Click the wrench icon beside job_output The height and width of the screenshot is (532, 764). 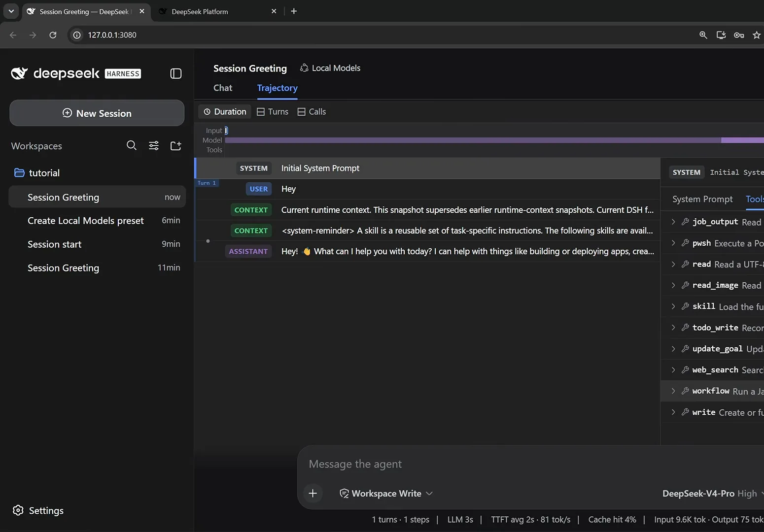(x=685, y=222)
